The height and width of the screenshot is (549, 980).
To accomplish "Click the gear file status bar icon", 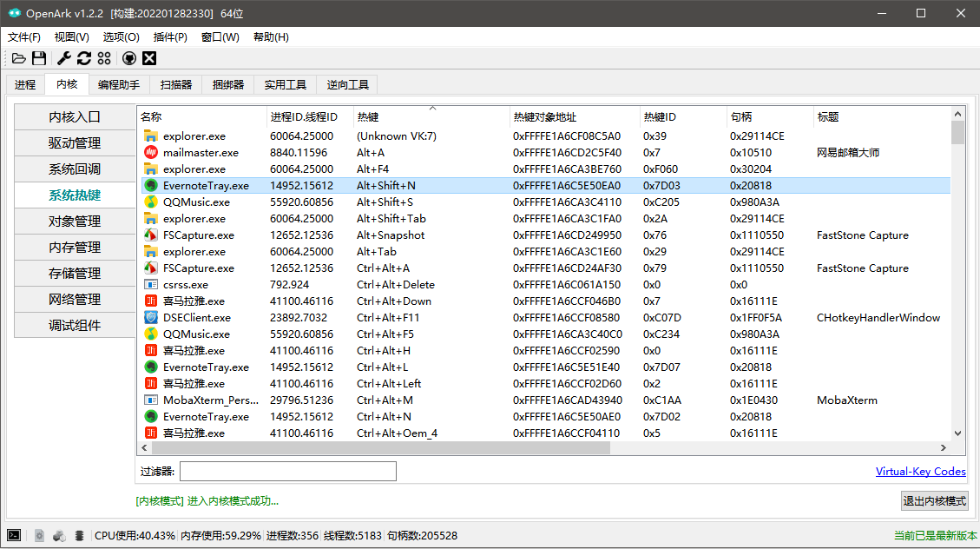I will 39,535.
